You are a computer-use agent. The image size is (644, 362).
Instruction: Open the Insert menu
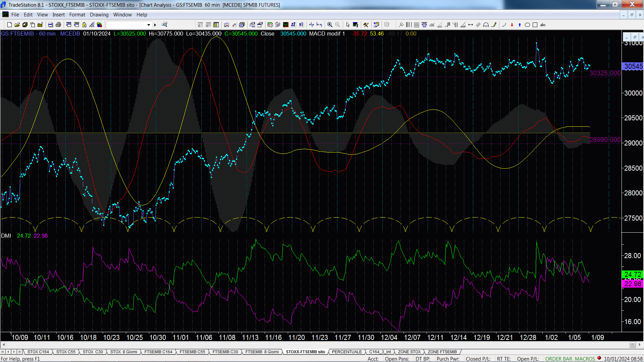58,14
